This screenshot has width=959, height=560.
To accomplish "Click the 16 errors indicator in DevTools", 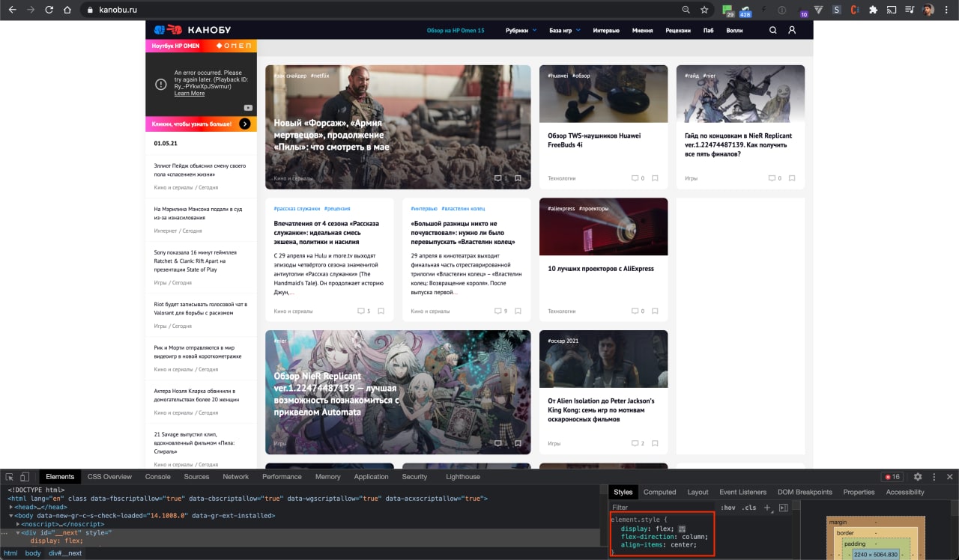I will tap(892, 476).
